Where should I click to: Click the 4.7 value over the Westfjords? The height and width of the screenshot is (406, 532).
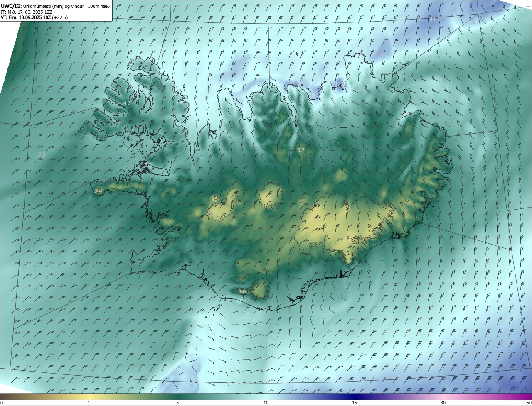(127, 103)
